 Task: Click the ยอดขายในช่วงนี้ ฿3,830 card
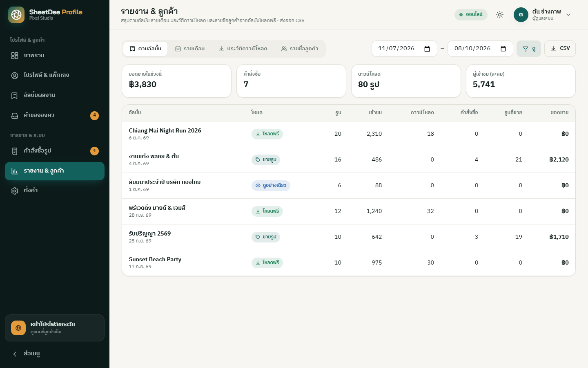pos(177,81)
